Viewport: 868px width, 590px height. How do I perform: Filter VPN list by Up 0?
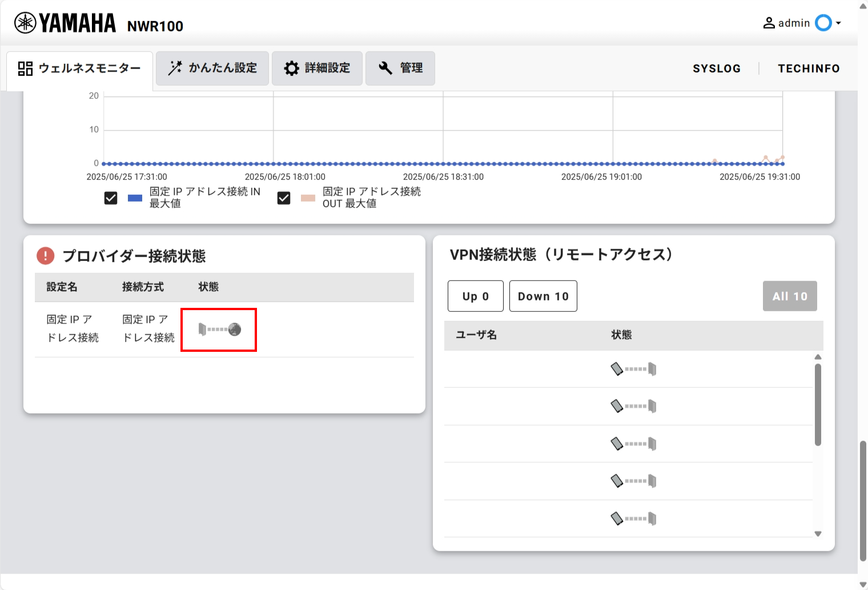click(x=475, y=296)
